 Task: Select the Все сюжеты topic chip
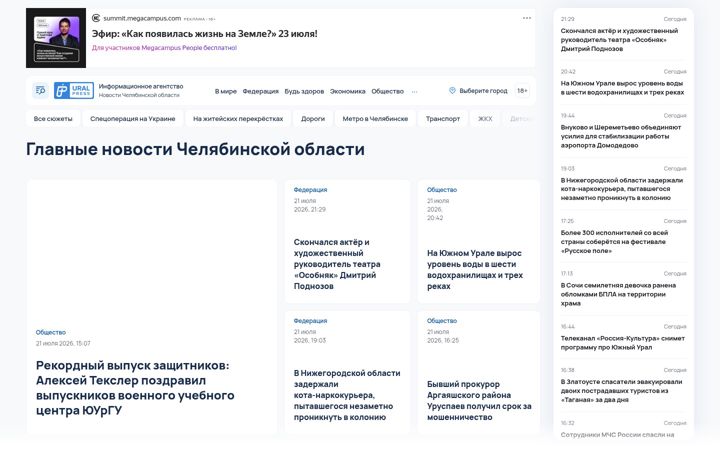click(53, 118)
